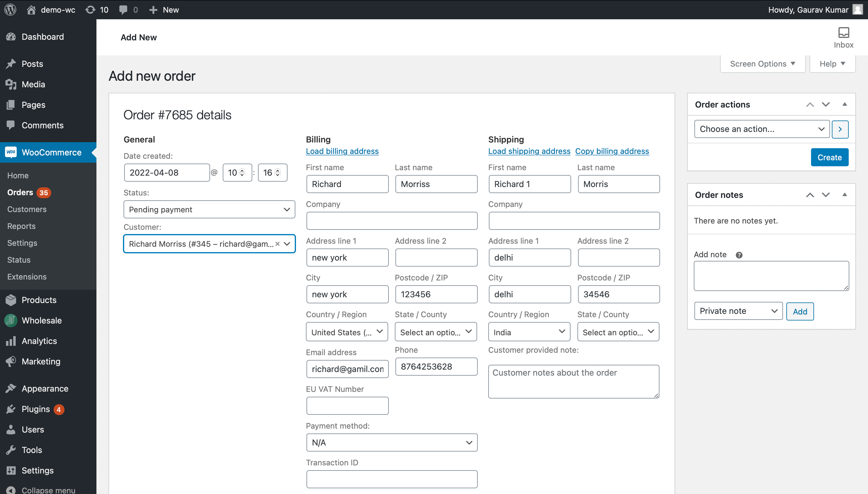Toggle the Order notes panel triangle
The height and width of the screenshot is (494, 868).
(x=844, y=194)
